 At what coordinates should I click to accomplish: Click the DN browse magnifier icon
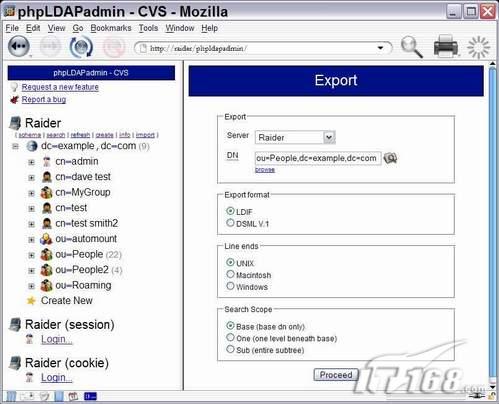tap(390, 158)
